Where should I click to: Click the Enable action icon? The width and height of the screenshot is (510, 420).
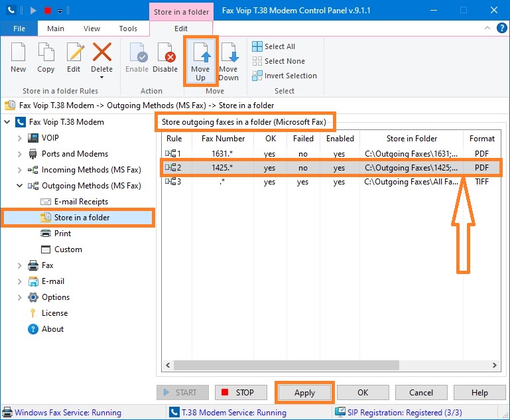138,52
